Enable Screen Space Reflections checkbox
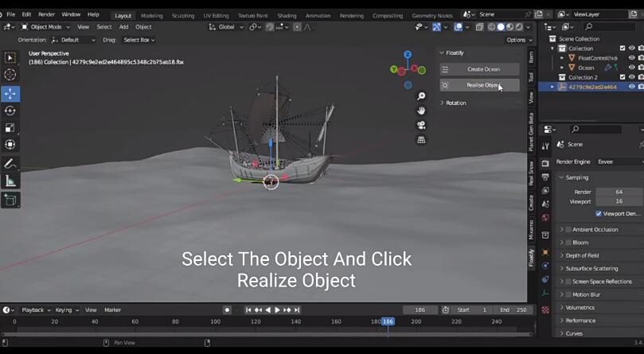 [568, 282]
